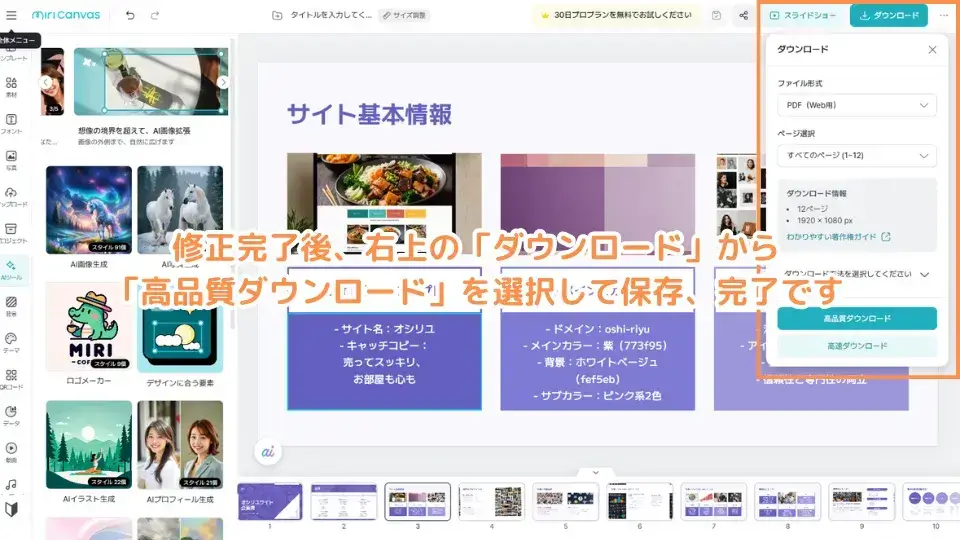The image size is (960, 540).
Task: Open the share options icon
Action: click(x=743, y=15)
